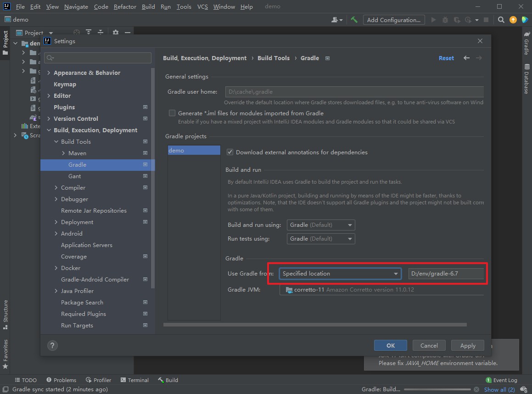Click Expand All icon in Project panel
This screenshot has width=532, height=394.
(89, 32)
